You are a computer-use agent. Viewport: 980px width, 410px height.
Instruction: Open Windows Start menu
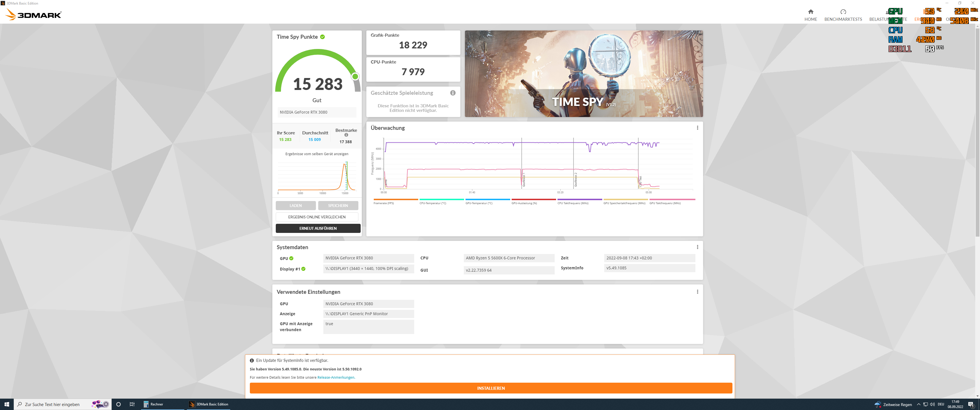click(x=7, y=404)
